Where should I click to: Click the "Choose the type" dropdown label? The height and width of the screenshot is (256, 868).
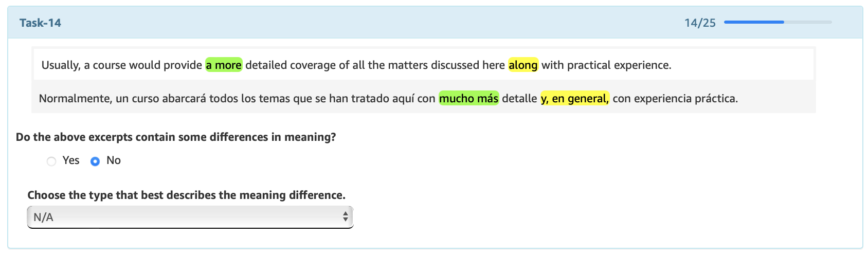click(186, 195)
